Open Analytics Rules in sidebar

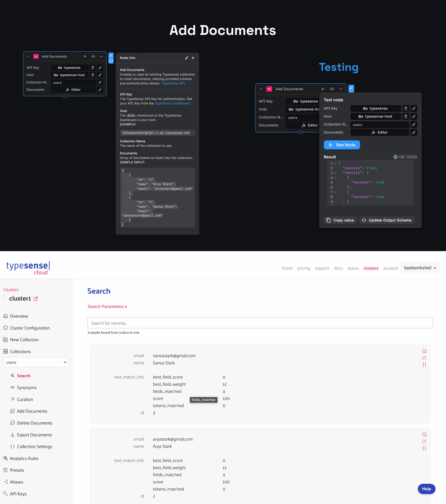pos(24,458)
